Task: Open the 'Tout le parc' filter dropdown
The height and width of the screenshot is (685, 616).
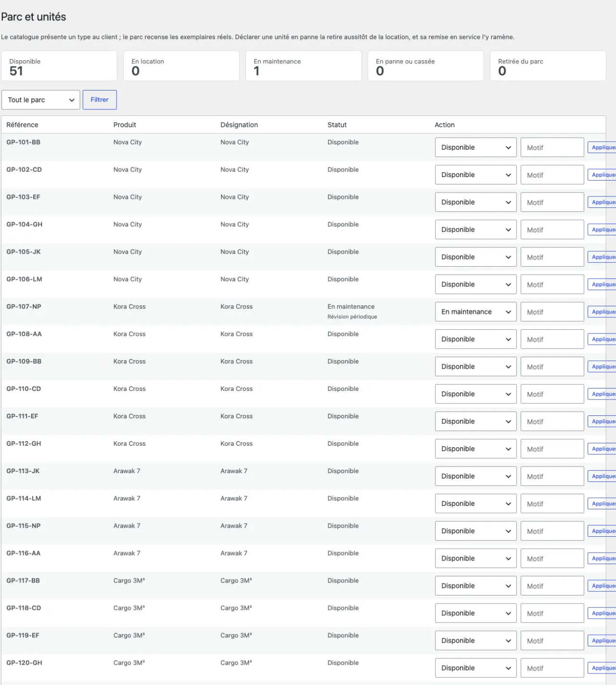Action: pos(41,100)
